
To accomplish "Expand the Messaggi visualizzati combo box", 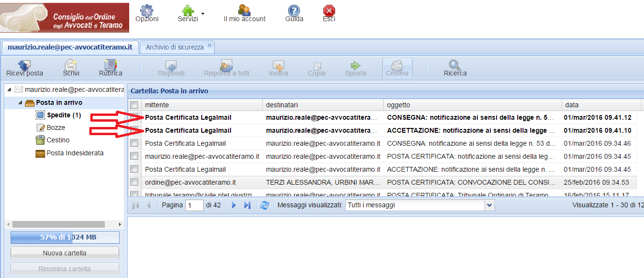I will coord(489,205).
